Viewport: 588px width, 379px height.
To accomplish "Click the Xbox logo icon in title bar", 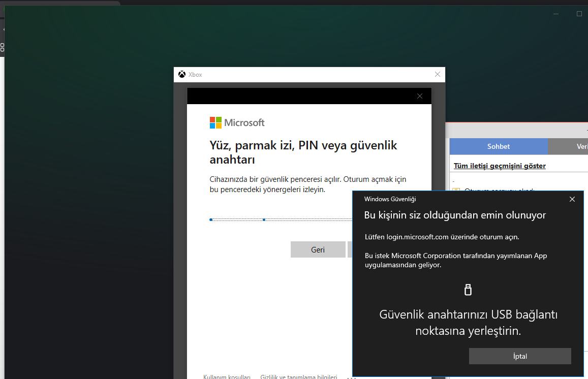I will tap(182, 74).
